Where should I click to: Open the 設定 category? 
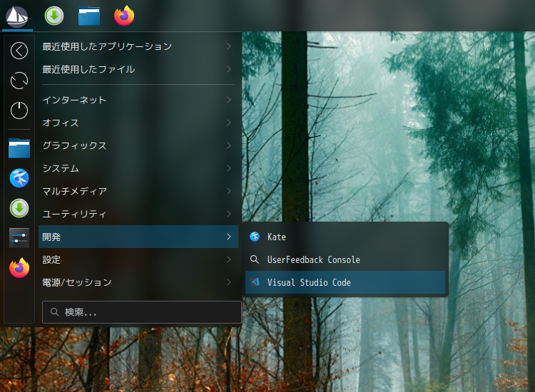point(138,259)
